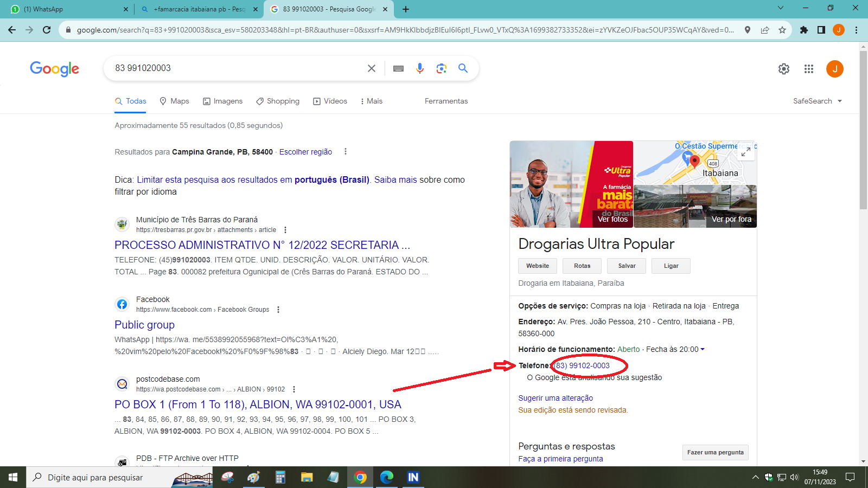Image resolution: width=868 pixels, height=488 pixels.
Task: Open the Windows notification center icon
Action: (x=850, y=477)
